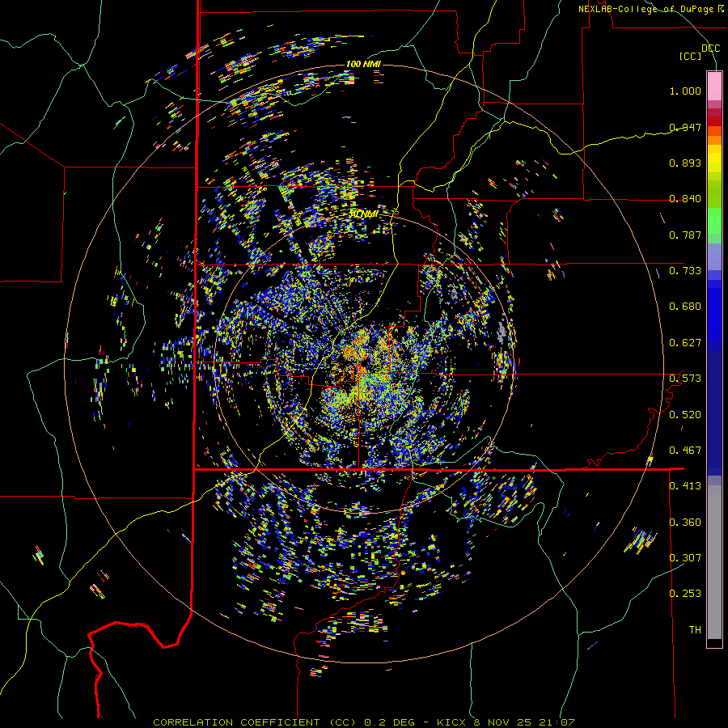This screenshot has width=728, height=728.
Task: Click the 21:07 timestamp in the caption
Action: [x=557, y=722]
